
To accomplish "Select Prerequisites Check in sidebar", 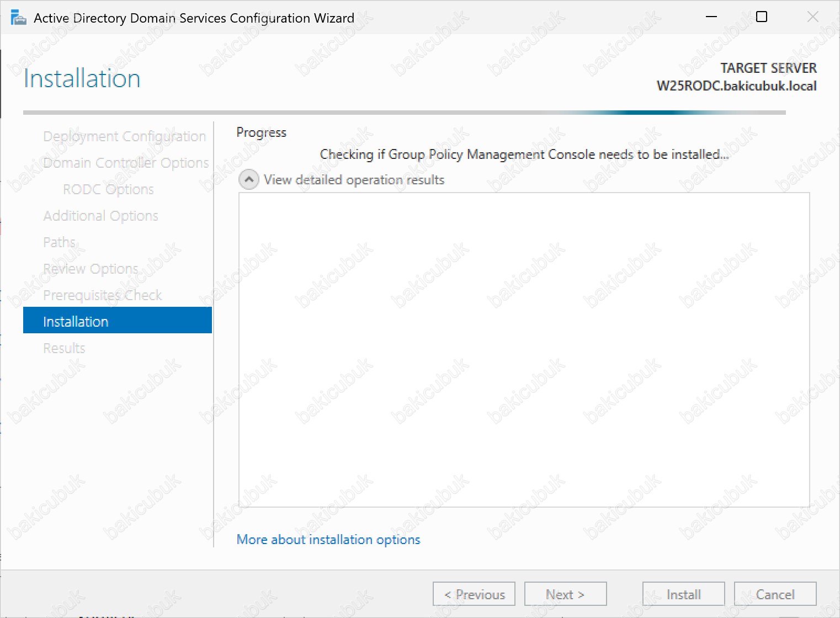I will tap(102, 295).
